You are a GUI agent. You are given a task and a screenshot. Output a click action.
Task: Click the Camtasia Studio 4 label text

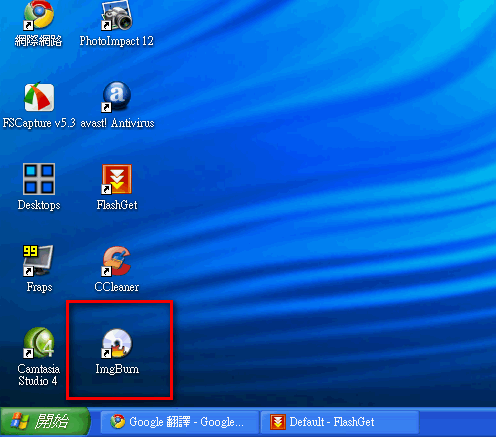[39, 375]
